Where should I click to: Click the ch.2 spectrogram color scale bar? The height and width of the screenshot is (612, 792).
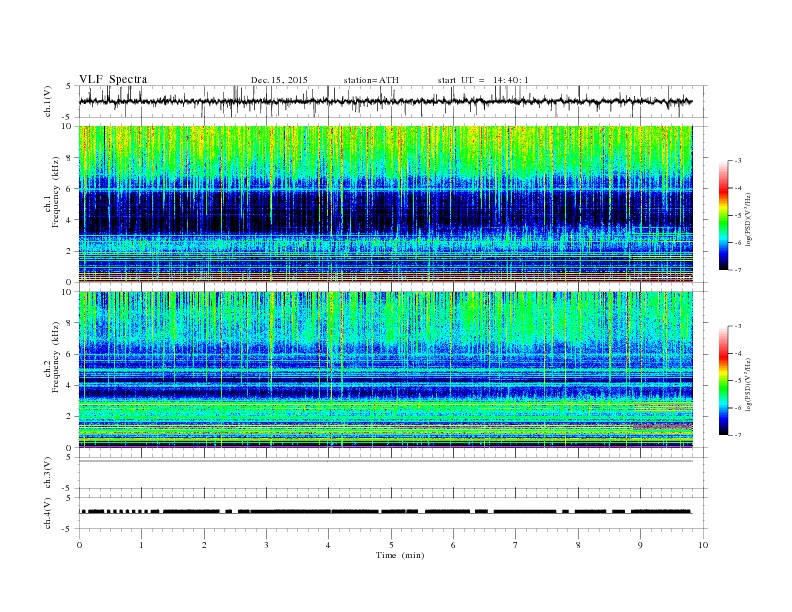pos(723,380)
